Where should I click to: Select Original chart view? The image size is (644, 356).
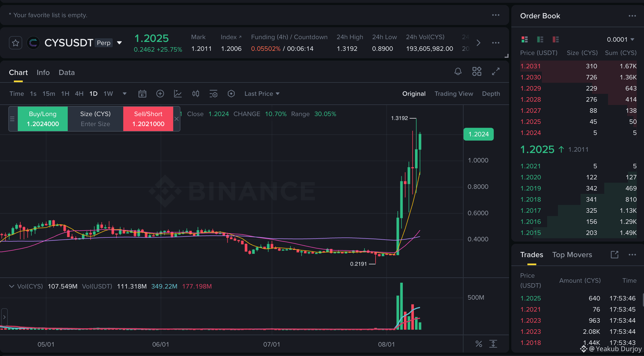pos(414,94)
